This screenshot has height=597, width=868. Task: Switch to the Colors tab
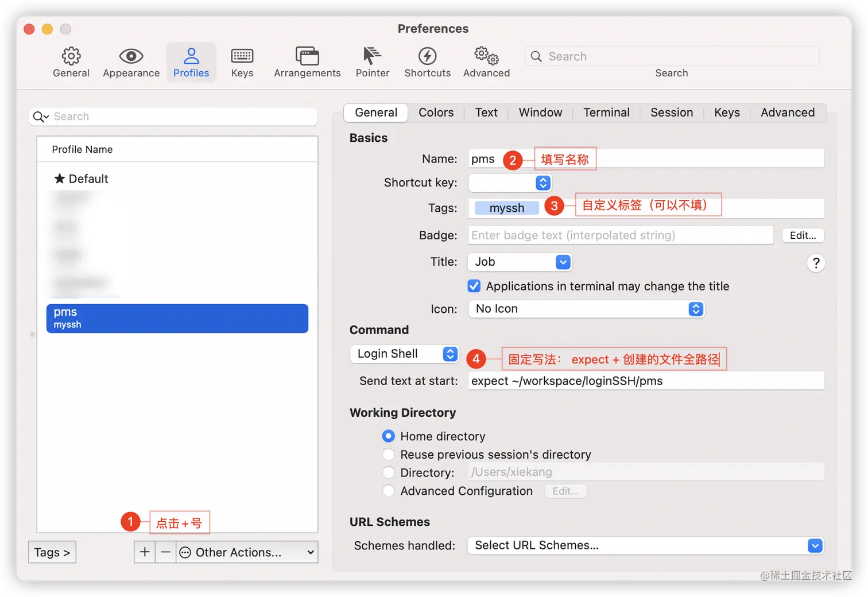tap(436, 113)
